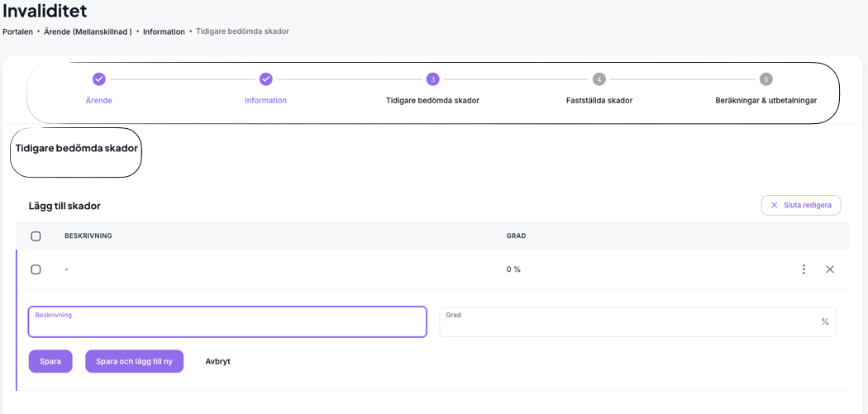The image size is (868, 414).
Task: Focus the Beskrivning text field
Action: [x=227, y=323]
